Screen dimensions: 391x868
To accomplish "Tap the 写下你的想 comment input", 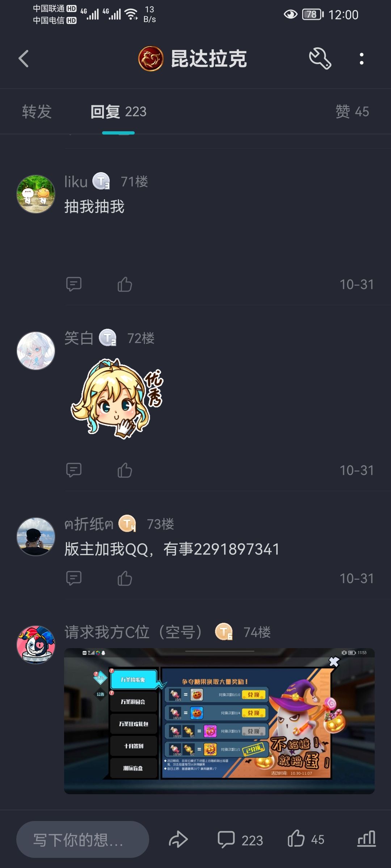I will pyautogui.click(x=83, y=839).
